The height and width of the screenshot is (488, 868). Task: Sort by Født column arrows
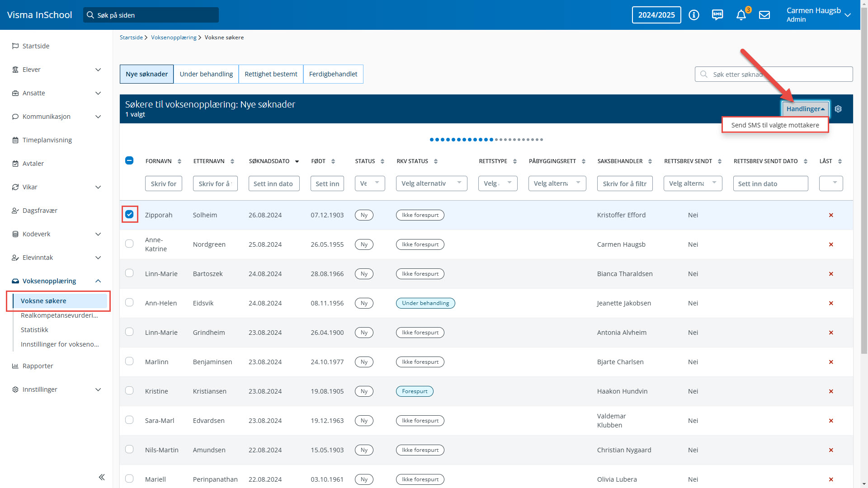[x=333, y=161]
